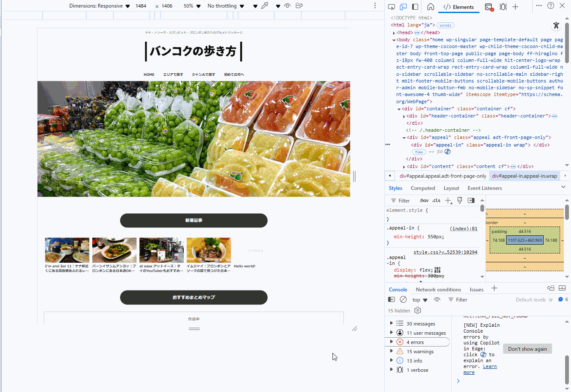Open the No throttling dropdown
This screenshot has height=392, width=571.
(x=226, y=6)
